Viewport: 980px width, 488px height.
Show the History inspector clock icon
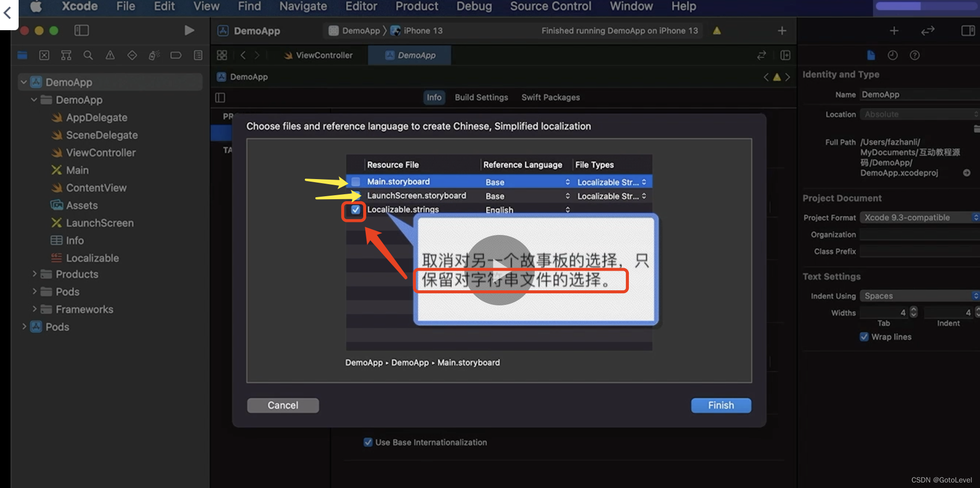tap(893, 55)
